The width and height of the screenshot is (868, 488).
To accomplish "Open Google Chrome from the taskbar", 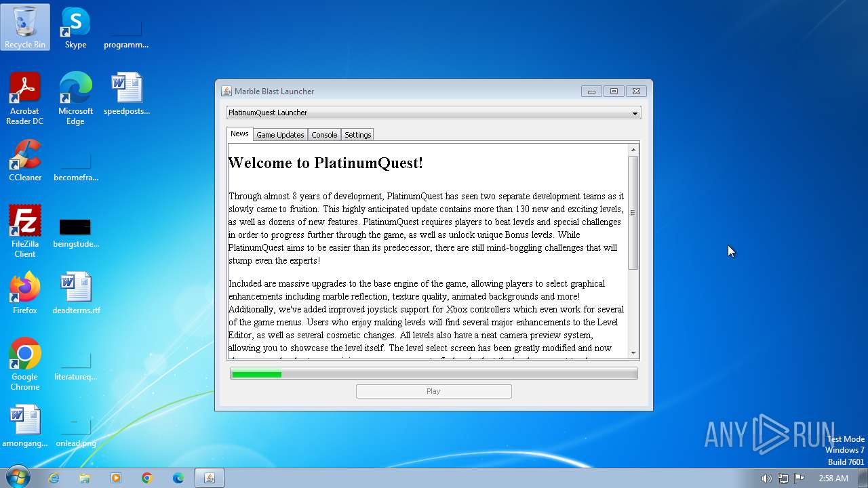I will tap(147, 478).
